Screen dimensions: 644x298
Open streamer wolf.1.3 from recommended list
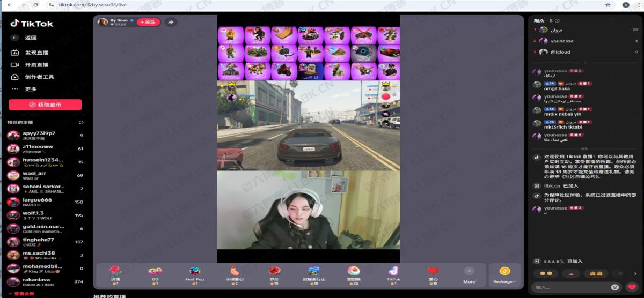tap(45, 215)
